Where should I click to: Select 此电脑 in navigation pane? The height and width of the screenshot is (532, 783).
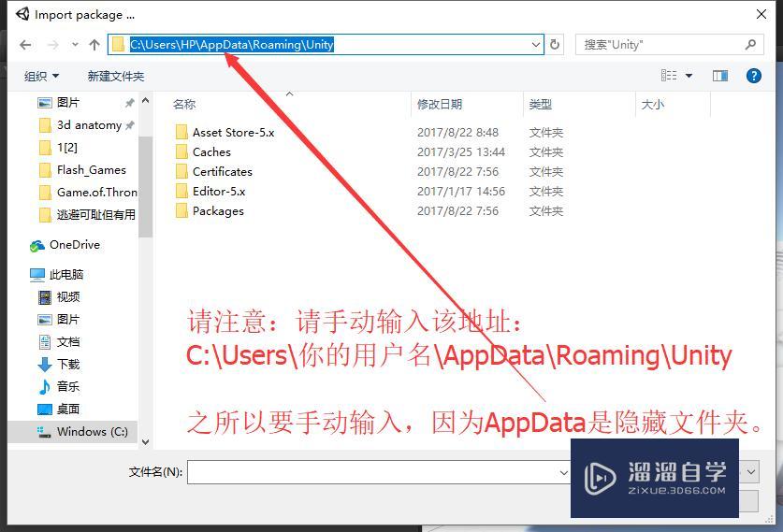point(56,275)
